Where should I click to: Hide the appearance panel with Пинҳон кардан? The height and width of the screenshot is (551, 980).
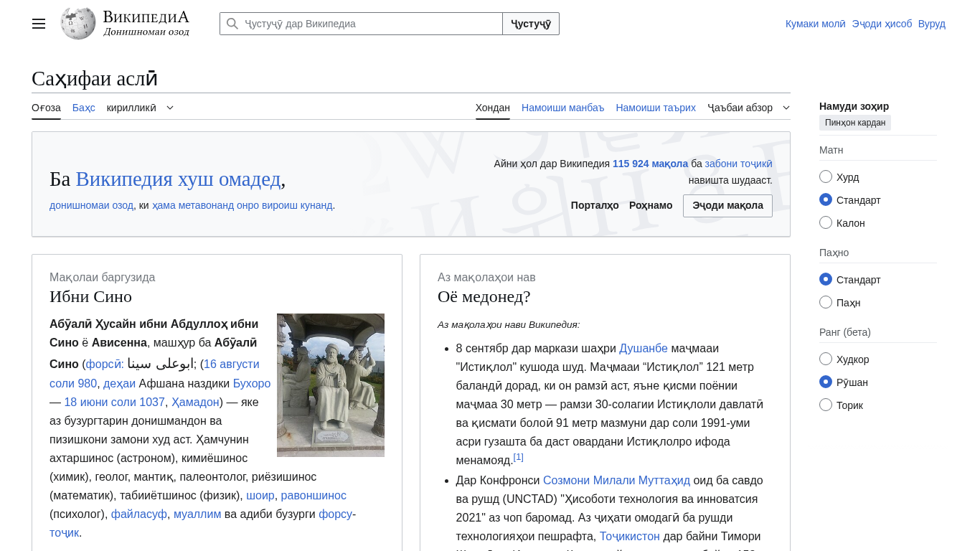coord(855,123)
